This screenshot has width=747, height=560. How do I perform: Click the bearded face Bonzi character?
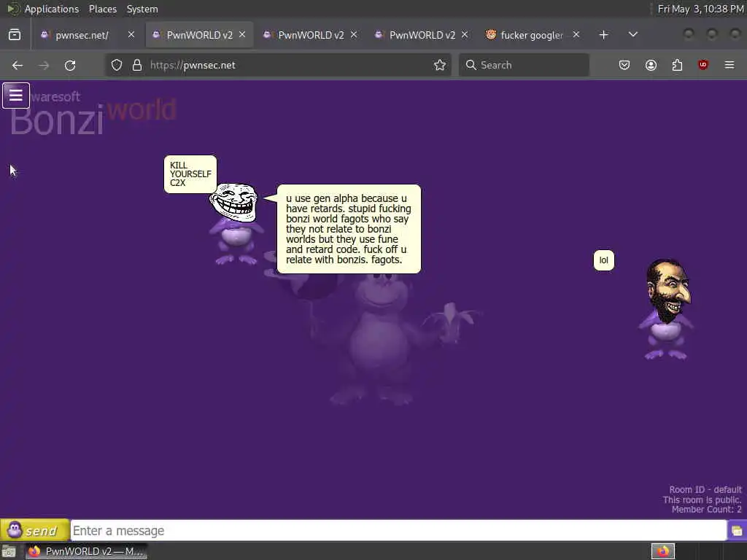[x=666, y=308]
